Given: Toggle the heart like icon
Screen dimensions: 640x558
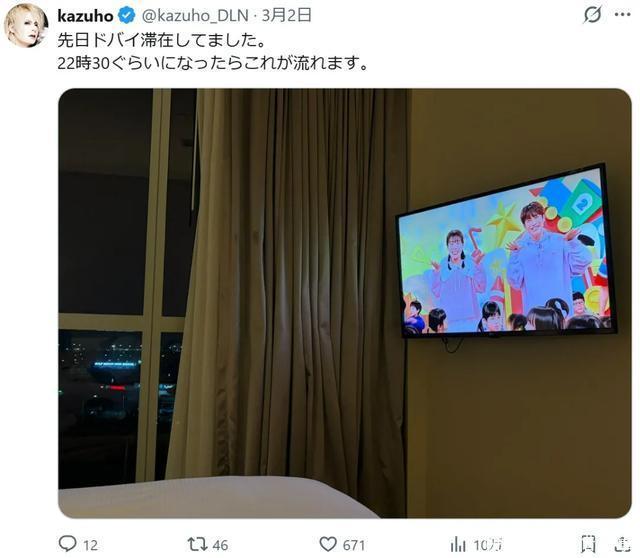Looking at the screenshot, I should point(327,544).
